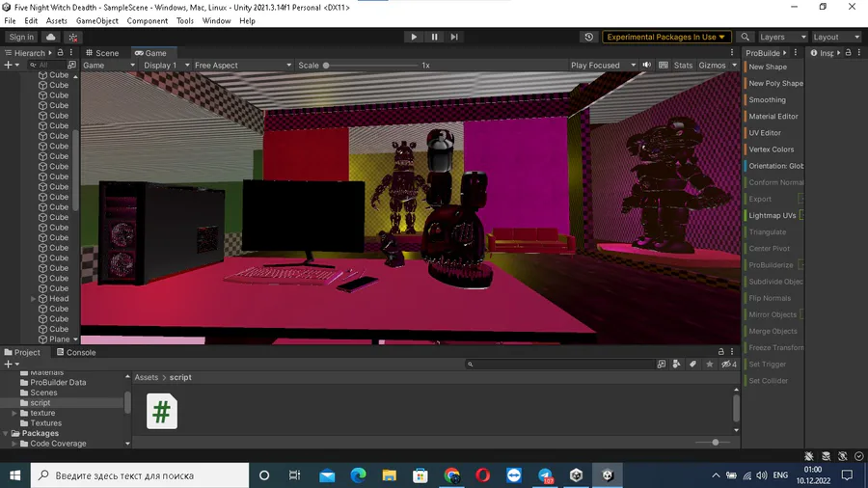This screenshot has height=488, width=868.
Task: Adjust the Project icon size slider
Action: pos(715,442)
